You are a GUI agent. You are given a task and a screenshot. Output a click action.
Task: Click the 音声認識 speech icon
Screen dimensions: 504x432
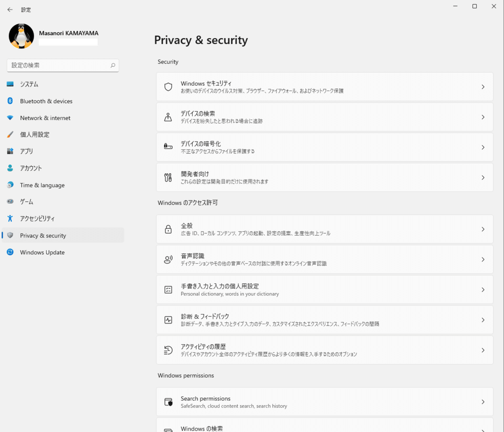[168, 259]
